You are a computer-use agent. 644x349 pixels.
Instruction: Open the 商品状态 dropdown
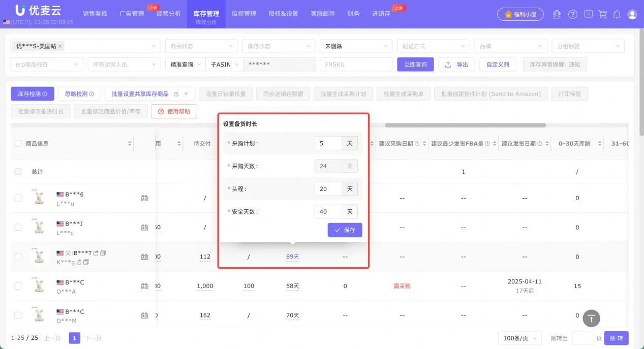pyautogui.click(x=201, y=46)
